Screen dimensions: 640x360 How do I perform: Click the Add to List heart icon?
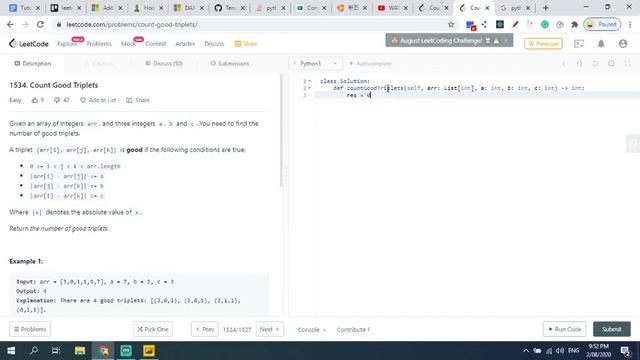(83, 100)
